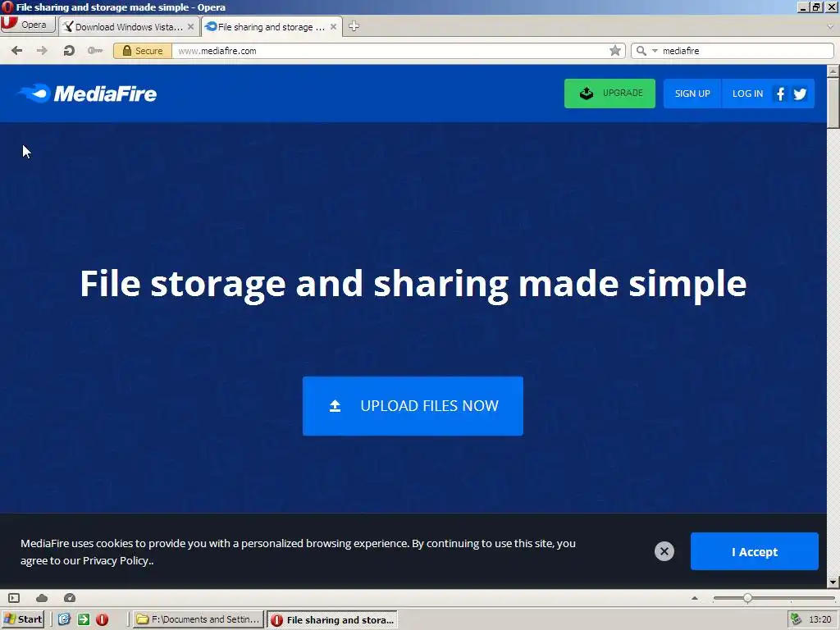Click the tab bar dropdown arrow
Viewport: 840px width, 630px height.
pos(830,25)
